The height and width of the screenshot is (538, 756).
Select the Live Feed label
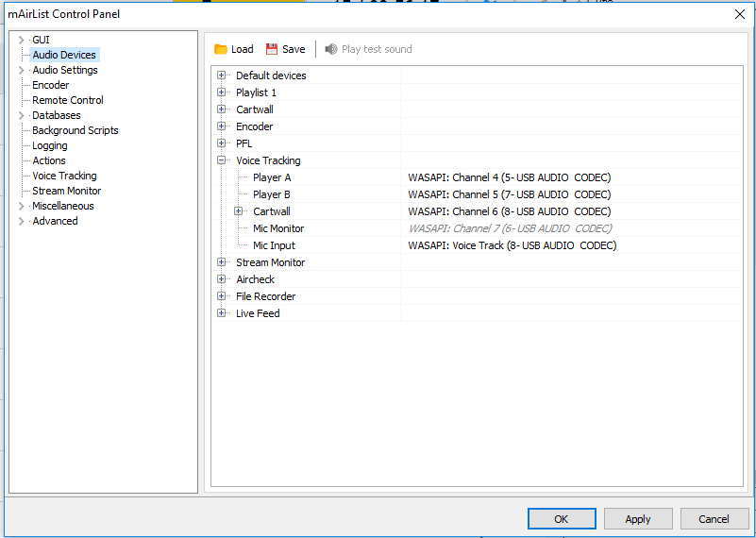point(258,313)
